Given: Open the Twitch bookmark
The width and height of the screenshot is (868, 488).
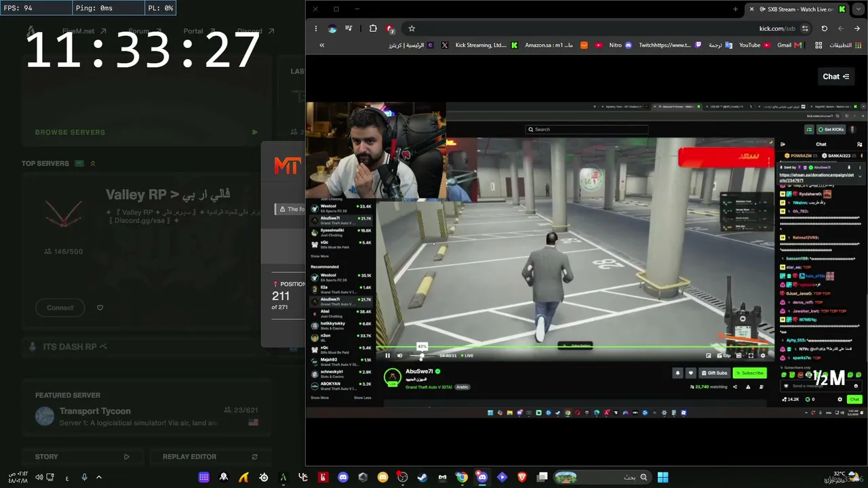Looking at the screenshot, I should [670, 45].
